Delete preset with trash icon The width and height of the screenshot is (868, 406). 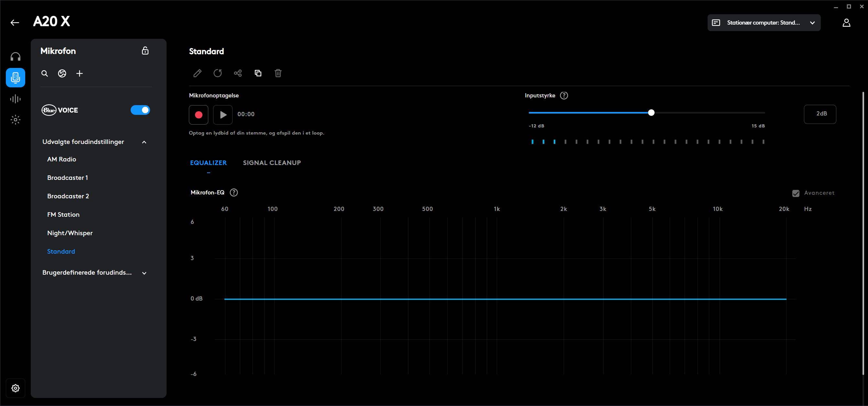coord(278,73)
